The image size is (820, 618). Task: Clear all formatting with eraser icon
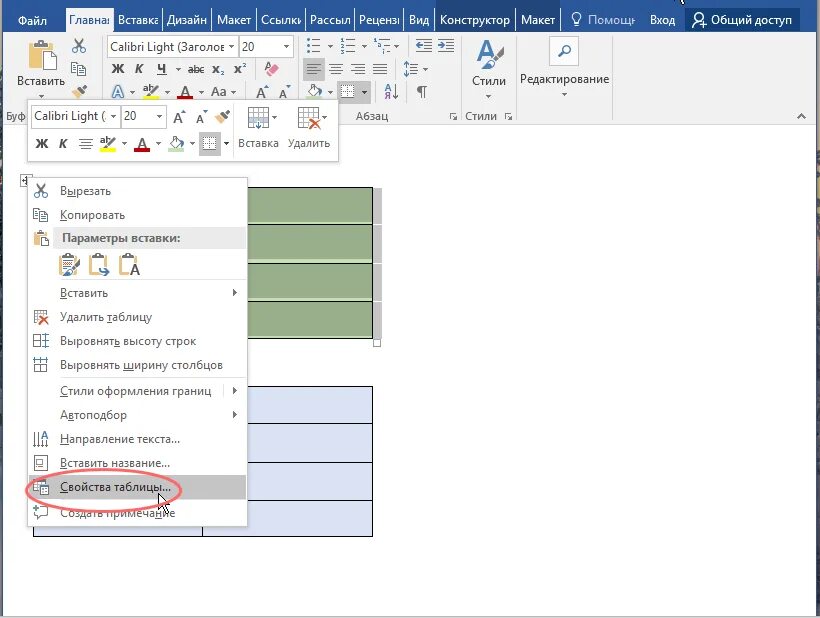(271, 68)
